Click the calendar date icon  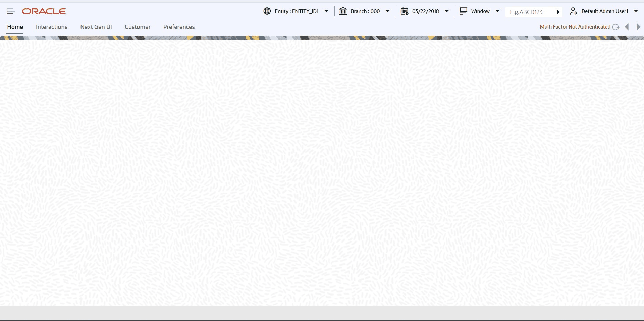tap(405, 11)
